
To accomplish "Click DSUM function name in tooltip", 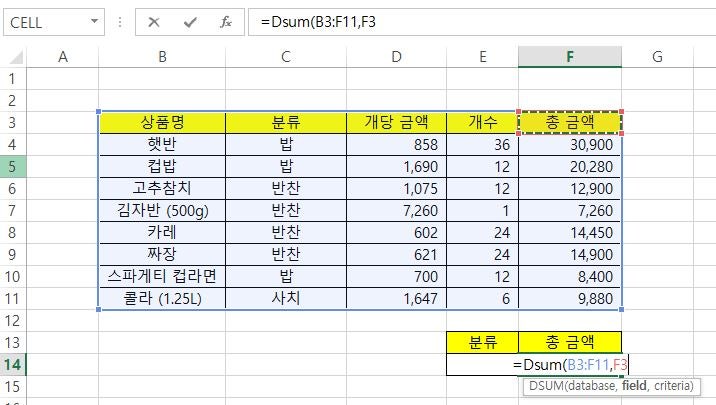I will click(546, 386).
